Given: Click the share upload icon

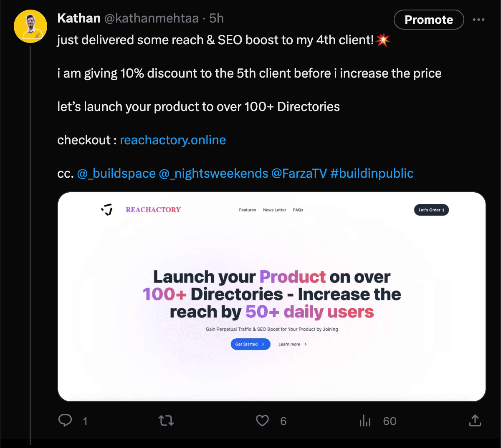Looking at the screenshot, I should [x=475, y=420].
